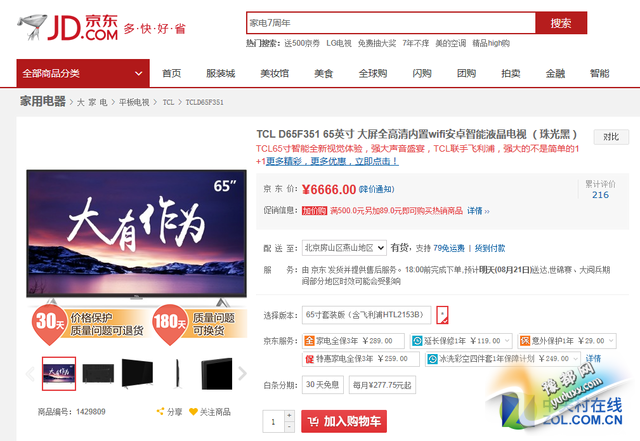Click the shopping cart icon in 加入购物车

313,422
